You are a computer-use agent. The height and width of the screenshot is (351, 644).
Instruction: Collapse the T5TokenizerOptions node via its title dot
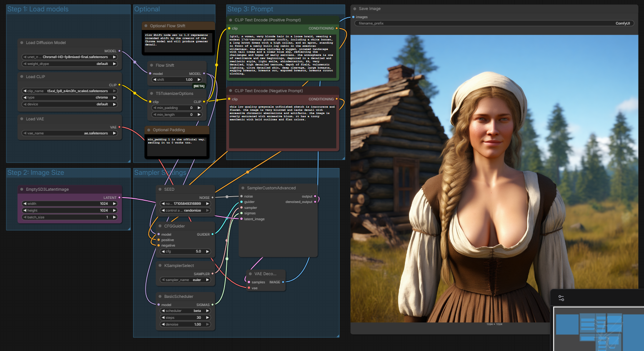(x=151, y=94)
